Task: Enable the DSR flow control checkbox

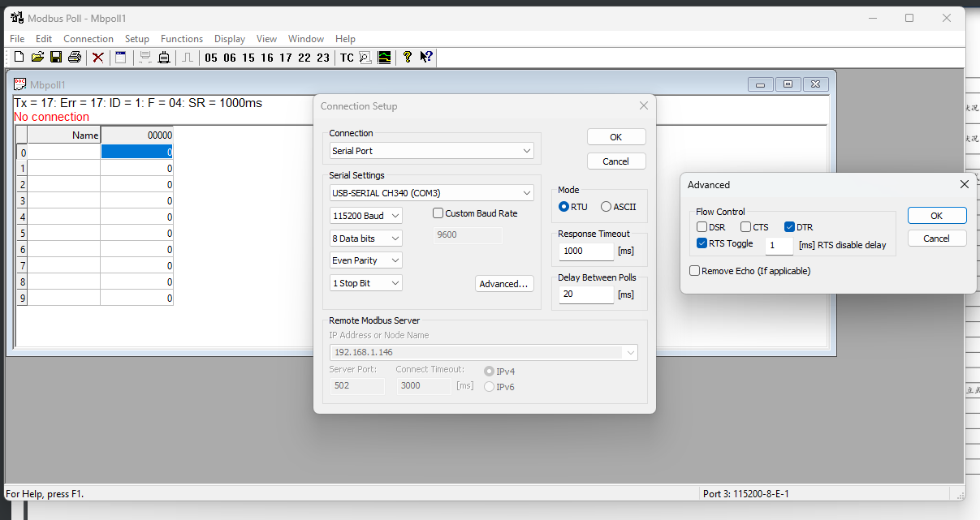Action: coord(702,227)
